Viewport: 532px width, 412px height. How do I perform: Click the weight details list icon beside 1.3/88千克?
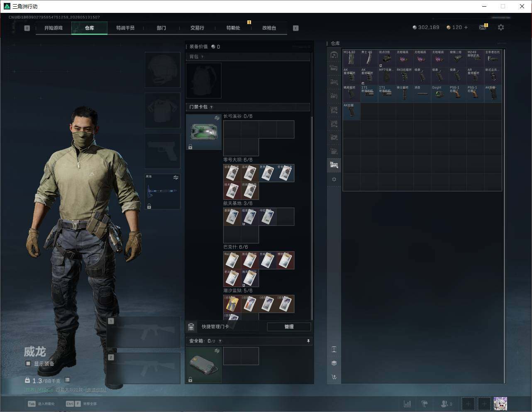[x=67, y=380]
